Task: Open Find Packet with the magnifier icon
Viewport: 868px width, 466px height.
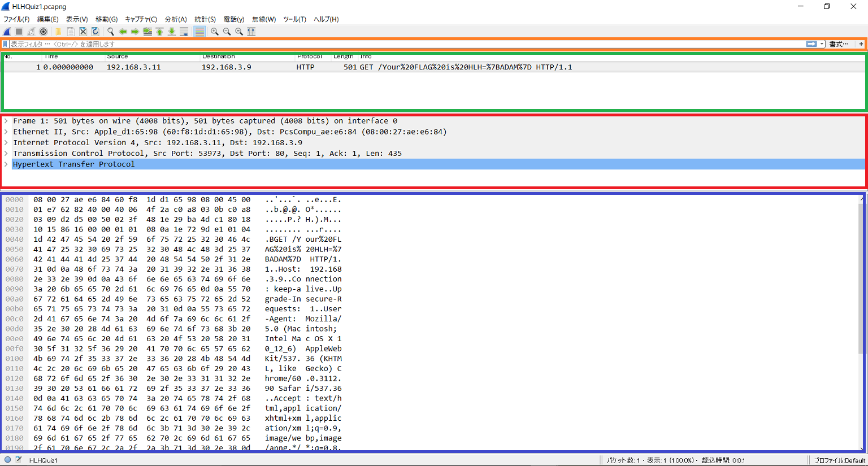Action: [111, 32]
